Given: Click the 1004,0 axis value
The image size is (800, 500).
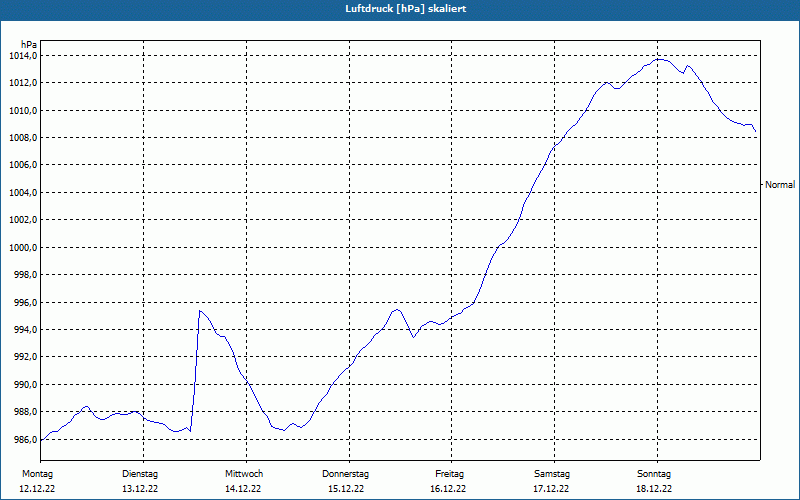Looking at the screenshot, I should pos(23,193).
